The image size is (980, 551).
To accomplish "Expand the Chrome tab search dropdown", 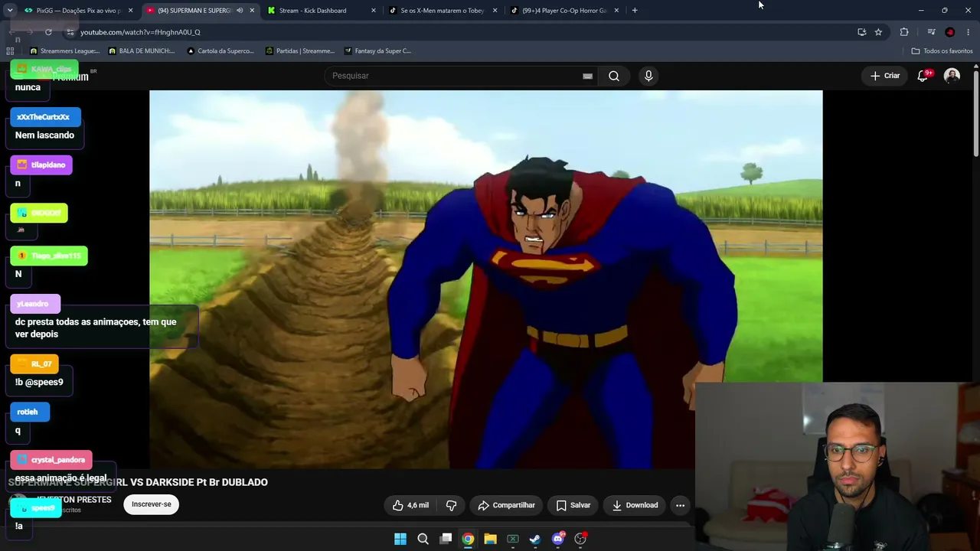I will 10,11.
